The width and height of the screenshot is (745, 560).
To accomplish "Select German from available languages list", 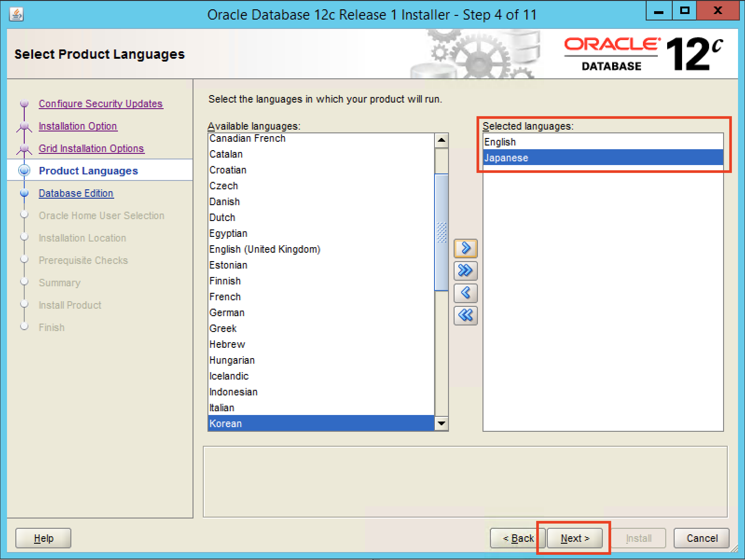I will (x=227, y=312).
